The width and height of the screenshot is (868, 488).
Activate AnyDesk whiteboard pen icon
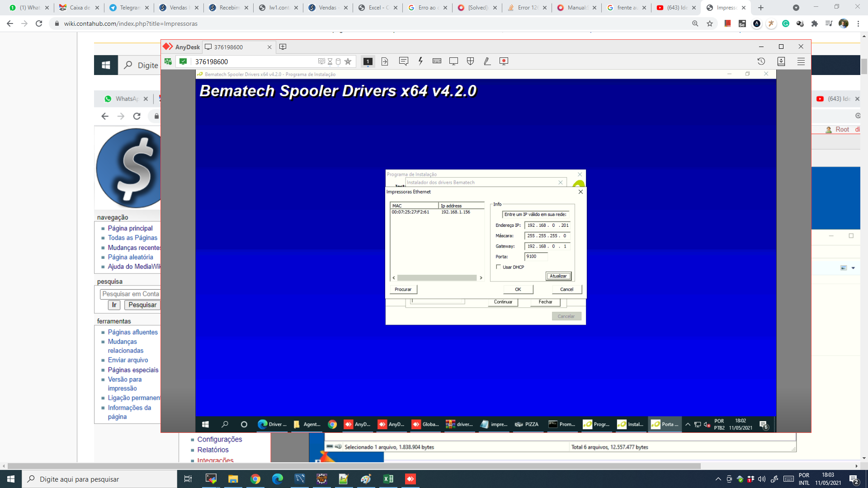(x=487, y=61)
